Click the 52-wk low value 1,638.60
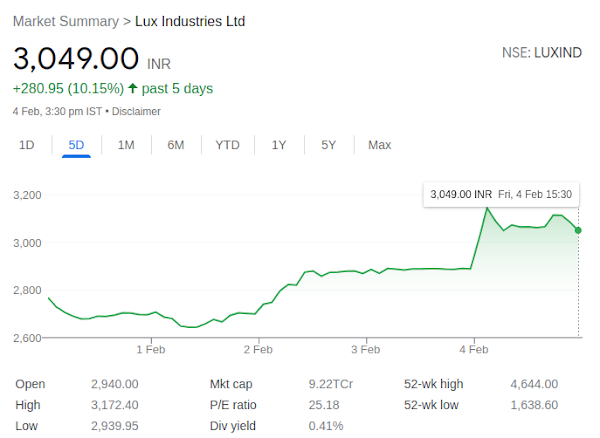 534,405
